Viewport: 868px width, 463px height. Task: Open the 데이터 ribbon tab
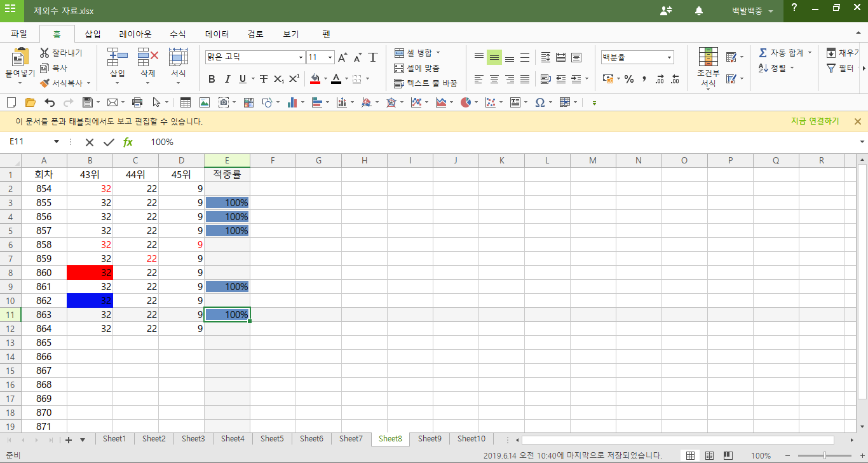(x=217, y=34)
